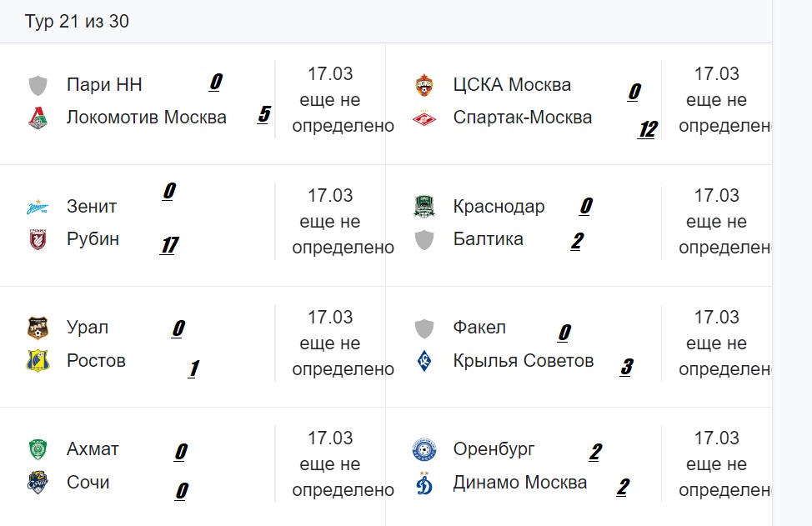The width and height of the screenshot is (812, 526).
Task: Click the Rostov yellow-blue crest
Action: pyautogui.click(x=38, y=361)
